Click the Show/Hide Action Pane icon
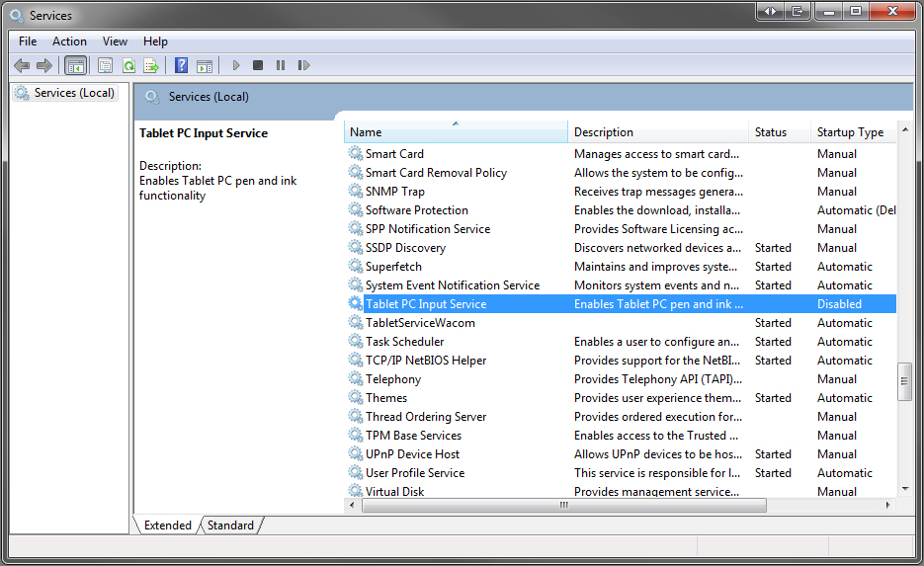This screenshot has height=566, width=924. [205, 66]
